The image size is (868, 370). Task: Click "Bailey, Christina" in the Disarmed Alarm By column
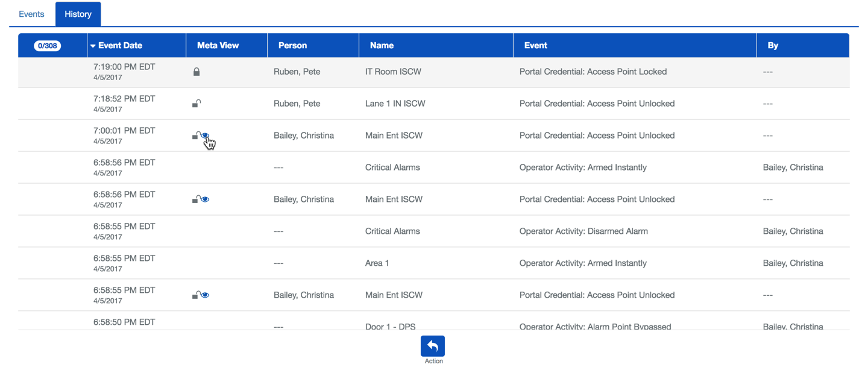tap(793, 231)
